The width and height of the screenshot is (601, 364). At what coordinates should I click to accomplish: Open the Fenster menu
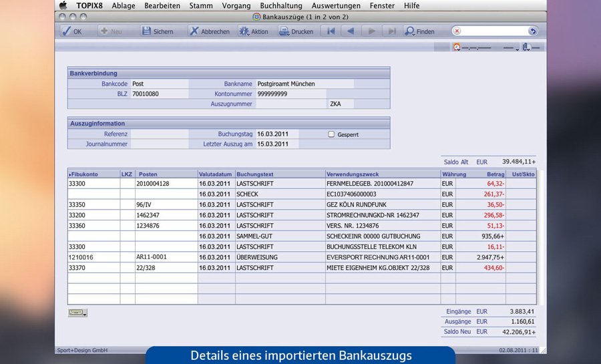pyautogui.click(x=382, y=5)
